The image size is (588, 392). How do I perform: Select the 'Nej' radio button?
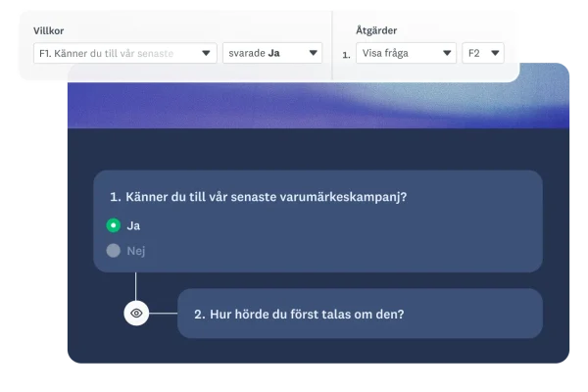pyautogui.click(x=114, y=251)
